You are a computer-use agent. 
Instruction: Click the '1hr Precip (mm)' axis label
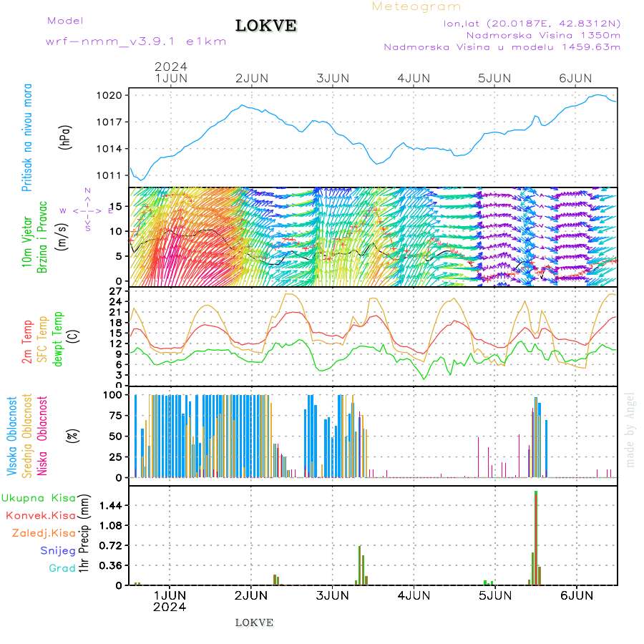click(84, 533)
